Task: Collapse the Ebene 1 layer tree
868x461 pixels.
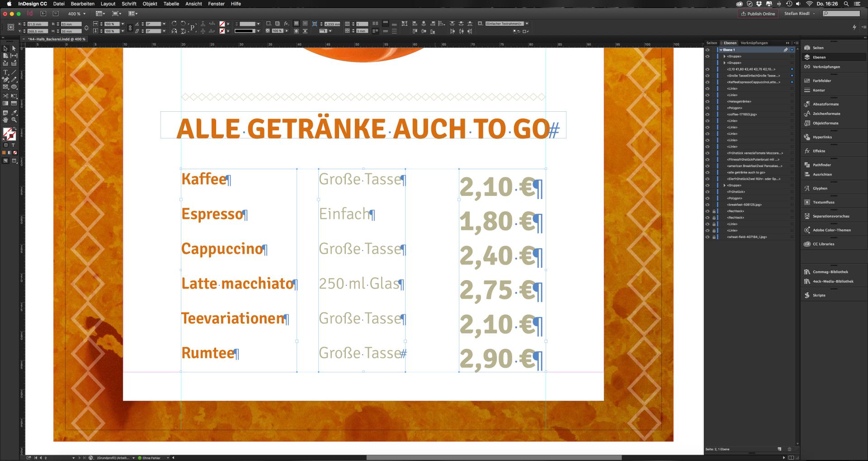Action: [x=721, y=50]
